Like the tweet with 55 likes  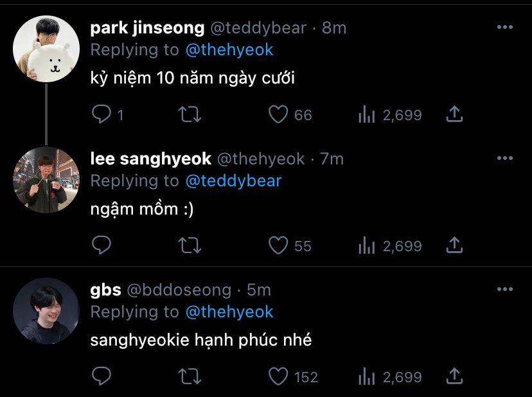point(278,245)
